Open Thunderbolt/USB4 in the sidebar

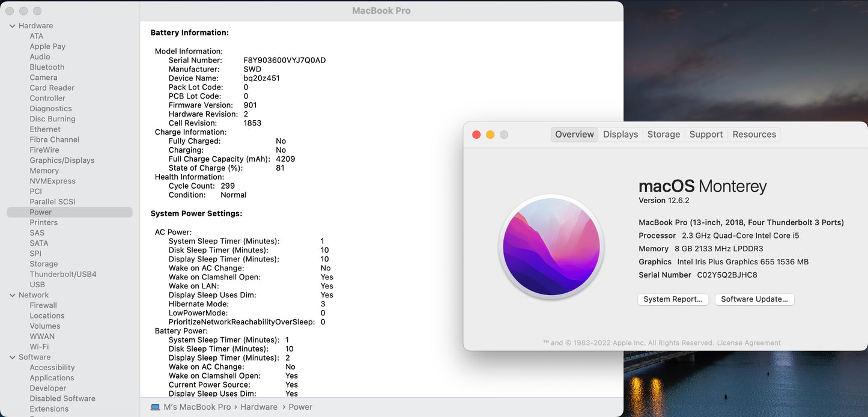(63, 274)
